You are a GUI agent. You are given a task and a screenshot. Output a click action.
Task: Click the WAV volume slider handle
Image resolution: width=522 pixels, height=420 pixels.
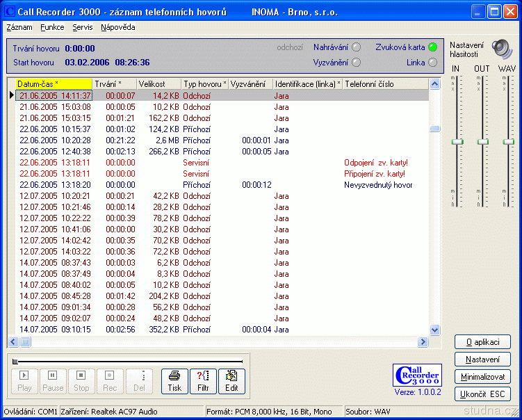click(509, 141)
